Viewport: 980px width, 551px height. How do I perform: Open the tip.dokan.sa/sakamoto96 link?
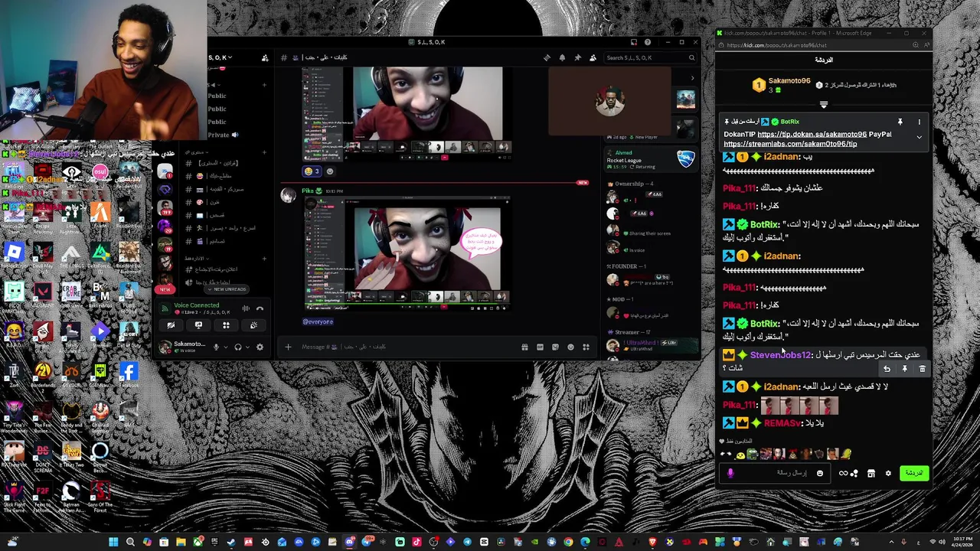(812, 134)
